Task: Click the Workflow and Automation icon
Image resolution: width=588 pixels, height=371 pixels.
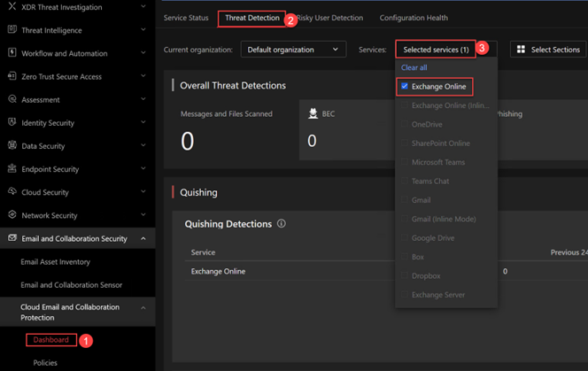Action: pyautogui.click(x=12, y=53)
